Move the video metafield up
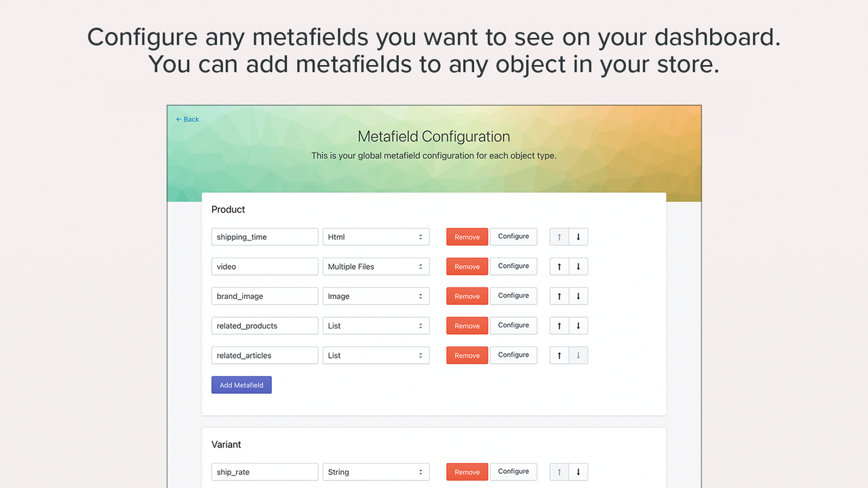868x488 pixels. 559,266
